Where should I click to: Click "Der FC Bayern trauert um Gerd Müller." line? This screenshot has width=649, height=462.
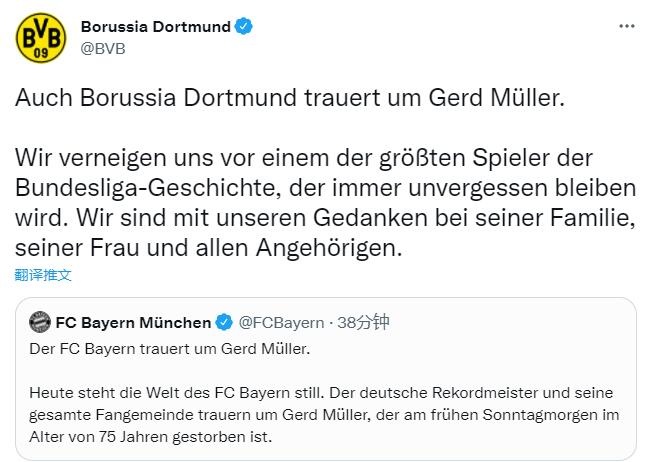tap(170, 349)
